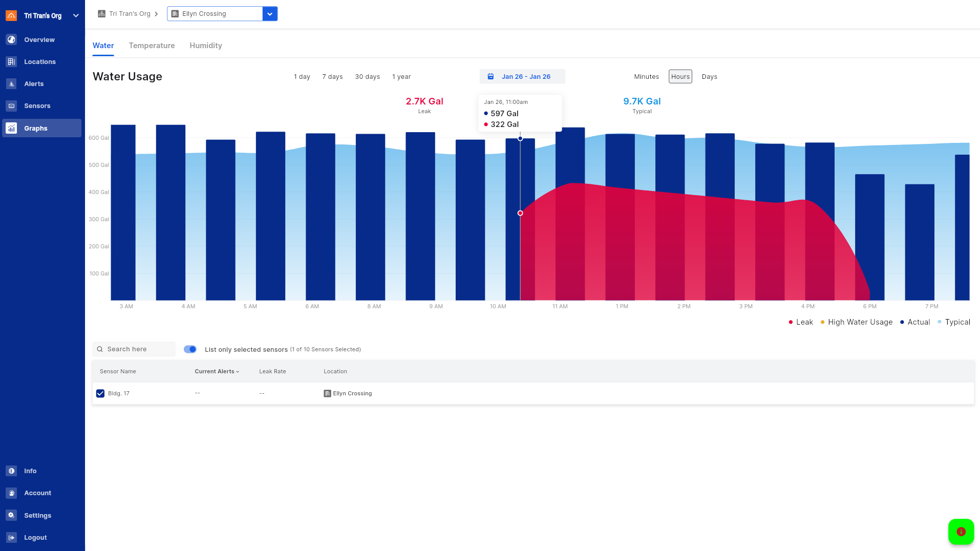Viewport: 980px width, 551px height.
Task: Focus the Search here input field
Action: click(138, 349)
